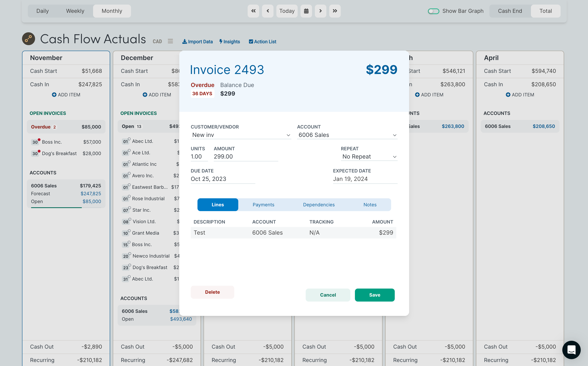Open the Repeat dropdown
588x366 pixels.
(x=369, y=157)
